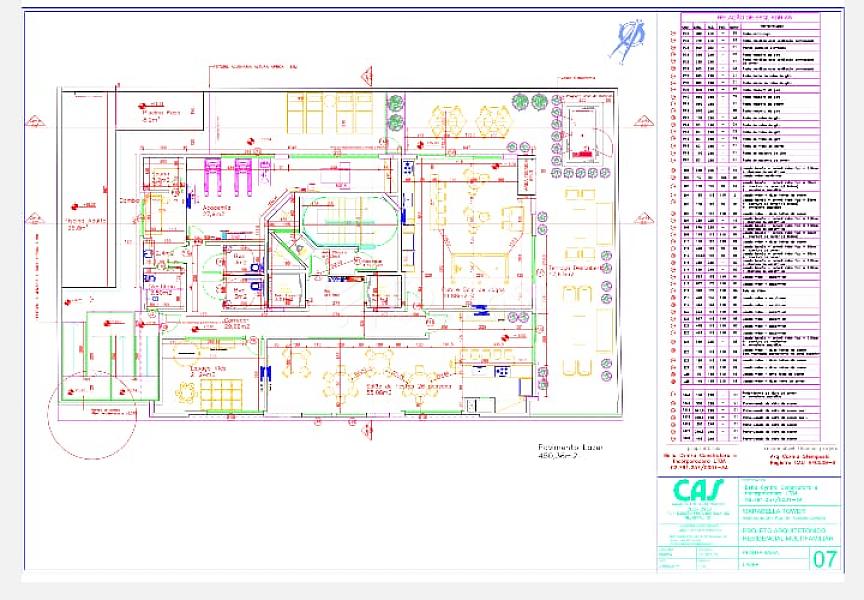Select the red fixture in top-right enclosure
The height and width of the screenshot is (600, 864).
click(x=582, y=150)
